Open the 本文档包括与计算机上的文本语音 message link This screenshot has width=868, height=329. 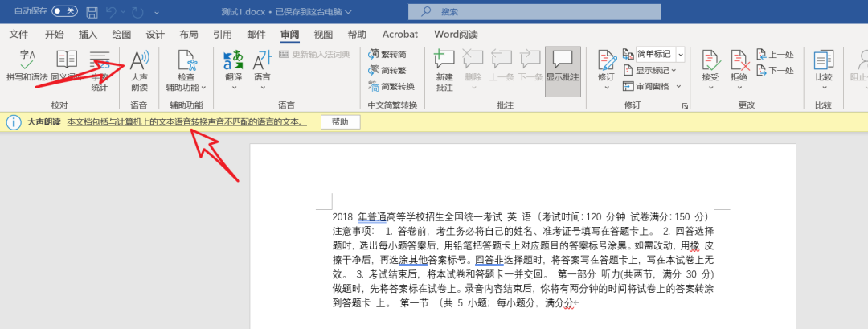click(187, 122)
